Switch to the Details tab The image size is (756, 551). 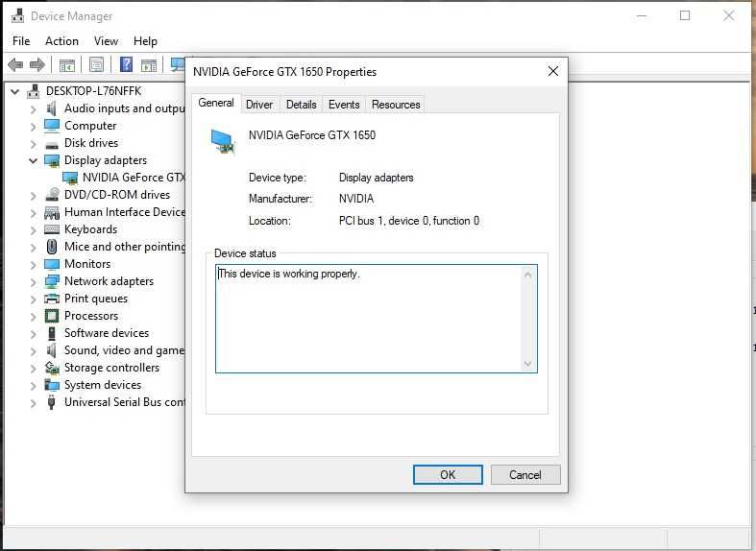tap(302, 105)
